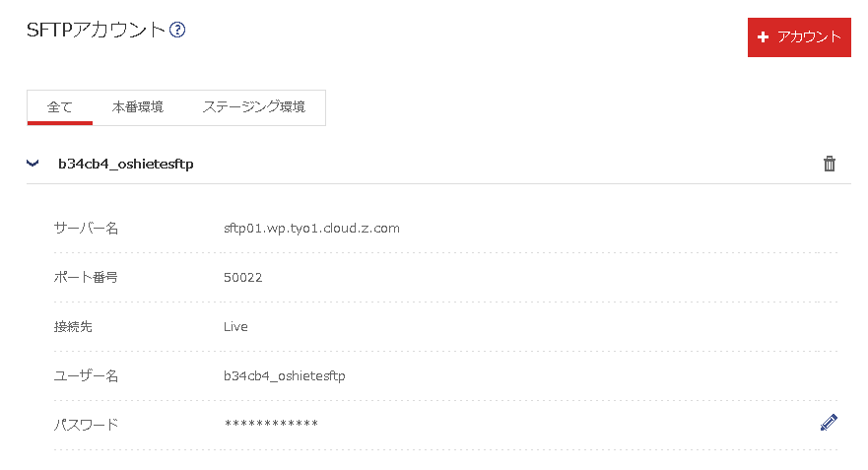Click the masked password asterisks
Viewport: 868px width, 470px height.
271,424
